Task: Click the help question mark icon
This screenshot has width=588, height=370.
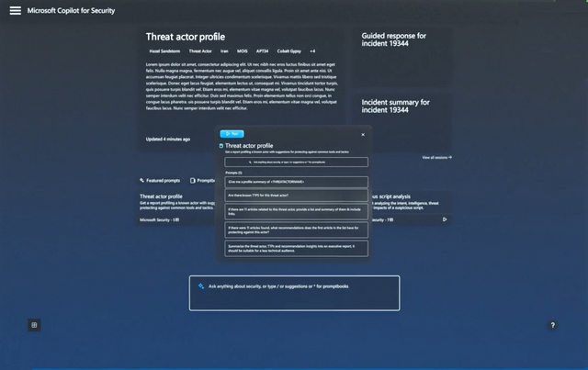Action: point(552,325)
